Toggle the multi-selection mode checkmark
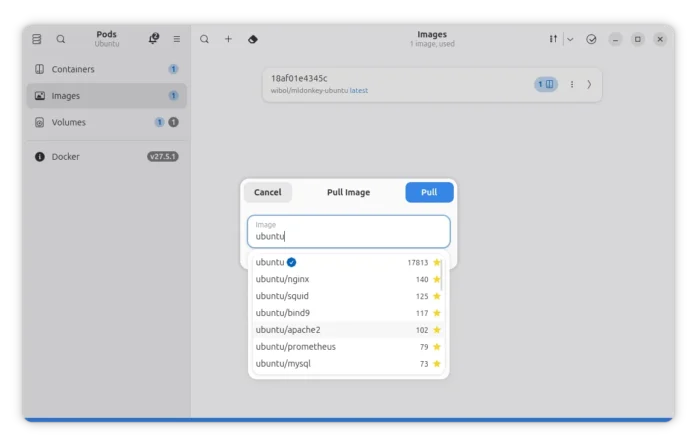Viewport: 700px width, 448px height. click(x=591, y=39)
